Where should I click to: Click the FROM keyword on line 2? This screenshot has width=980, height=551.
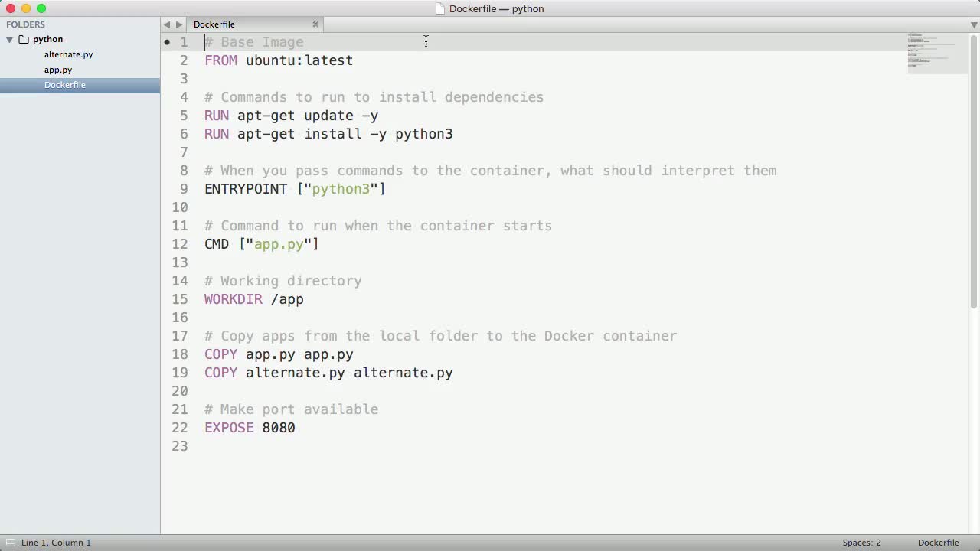[x=220, y=60]
